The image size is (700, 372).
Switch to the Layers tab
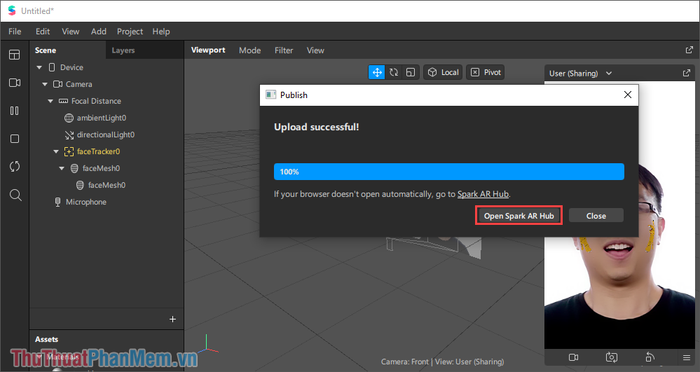coord(123,50)
